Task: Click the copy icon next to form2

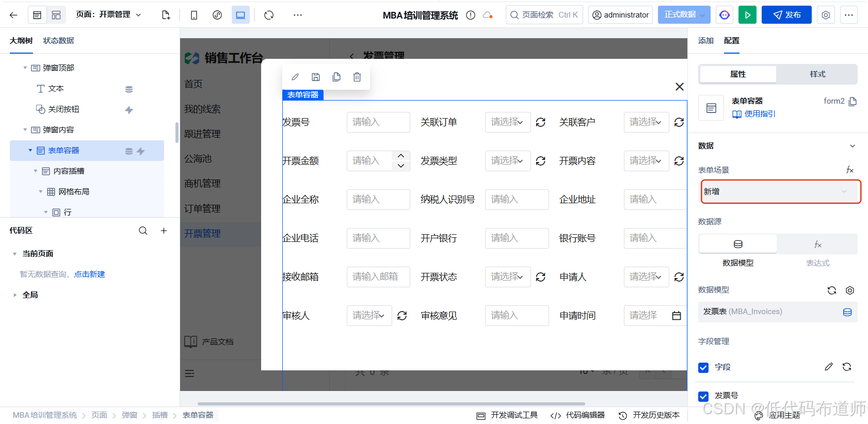Action: 853,101
